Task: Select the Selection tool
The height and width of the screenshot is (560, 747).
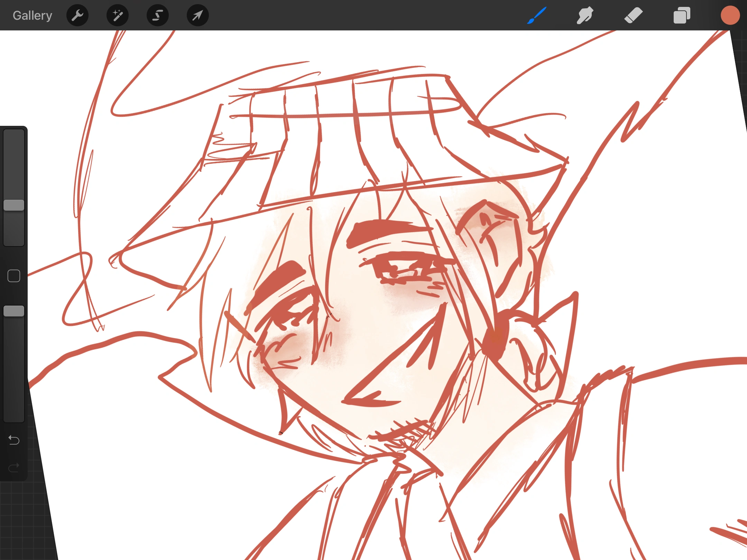Action: tap(157, 15)
